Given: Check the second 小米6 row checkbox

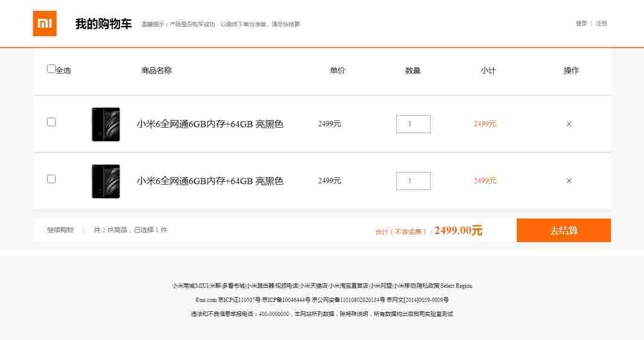Looking at the screenshot, I should tap(51, 179).
